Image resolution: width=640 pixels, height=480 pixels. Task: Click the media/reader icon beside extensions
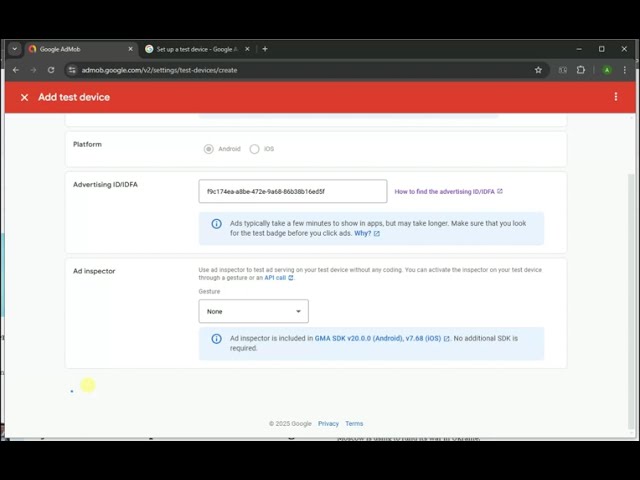pos(563,70)
